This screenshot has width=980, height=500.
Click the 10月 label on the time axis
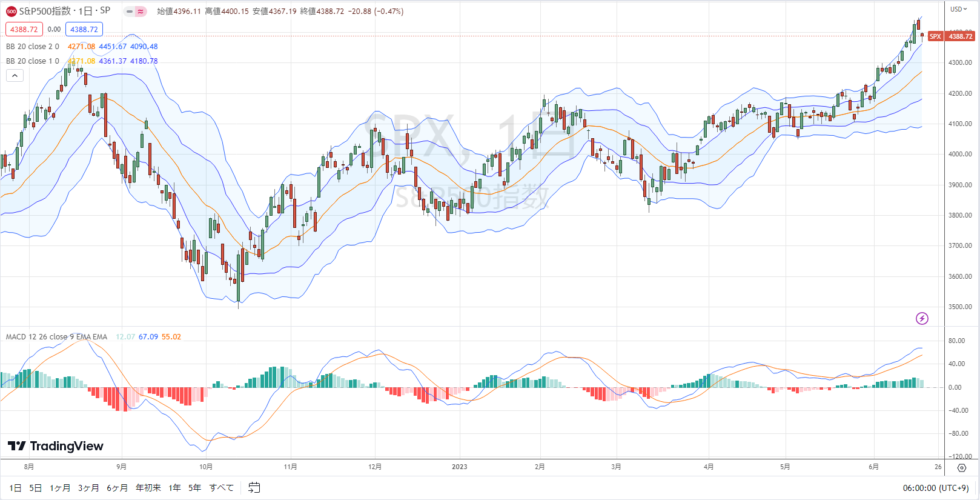[206, 467]
